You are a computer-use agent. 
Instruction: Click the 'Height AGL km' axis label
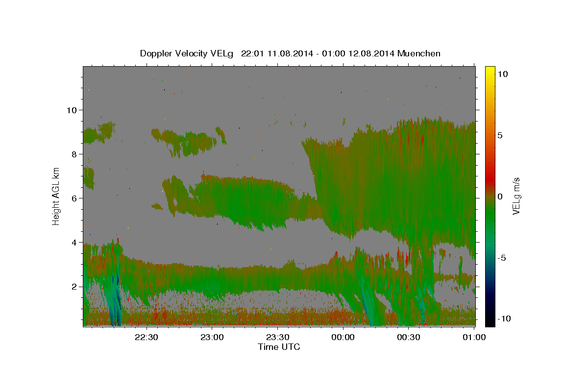tap(56, 196)
